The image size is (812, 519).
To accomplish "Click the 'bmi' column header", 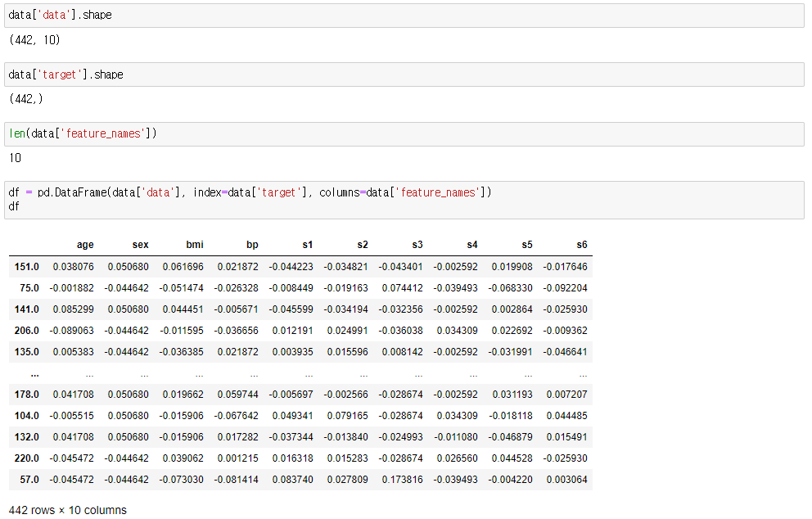I will pos(195,245).
